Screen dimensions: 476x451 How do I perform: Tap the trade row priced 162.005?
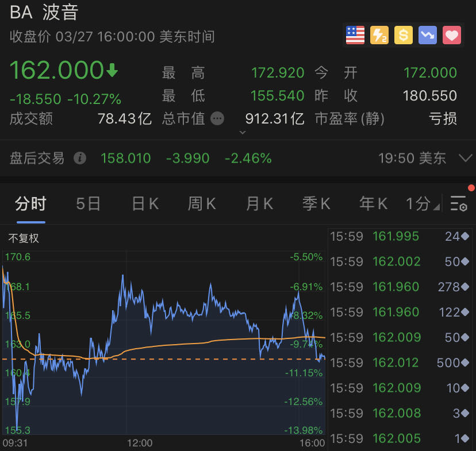click(x=400, y=438)
